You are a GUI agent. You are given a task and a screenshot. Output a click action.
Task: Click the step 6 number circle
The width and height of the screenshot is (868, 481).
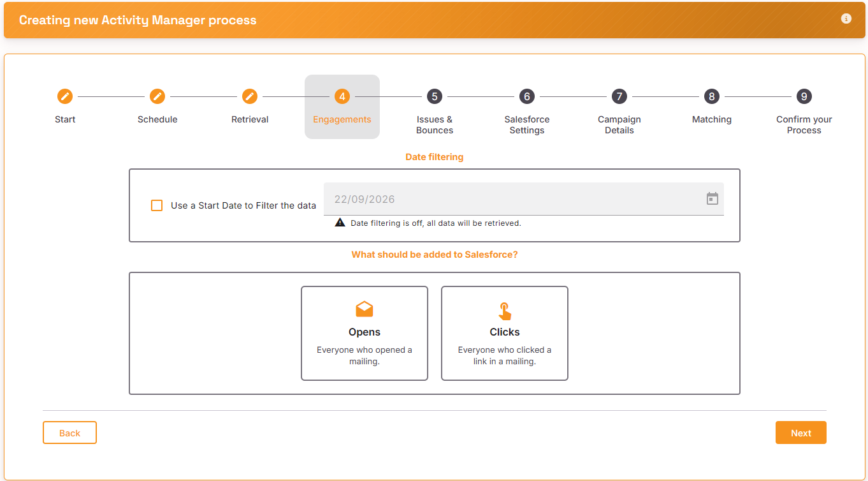point(527,96)
